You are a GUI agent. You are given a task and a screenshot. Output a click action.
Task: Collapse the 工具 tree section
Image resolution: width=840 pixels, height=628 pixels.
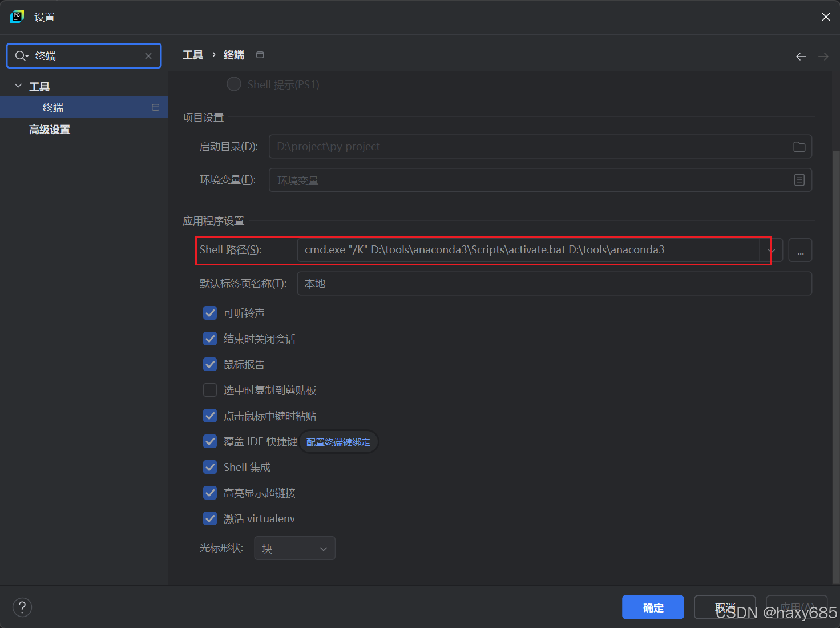click(x=18, y=85)
